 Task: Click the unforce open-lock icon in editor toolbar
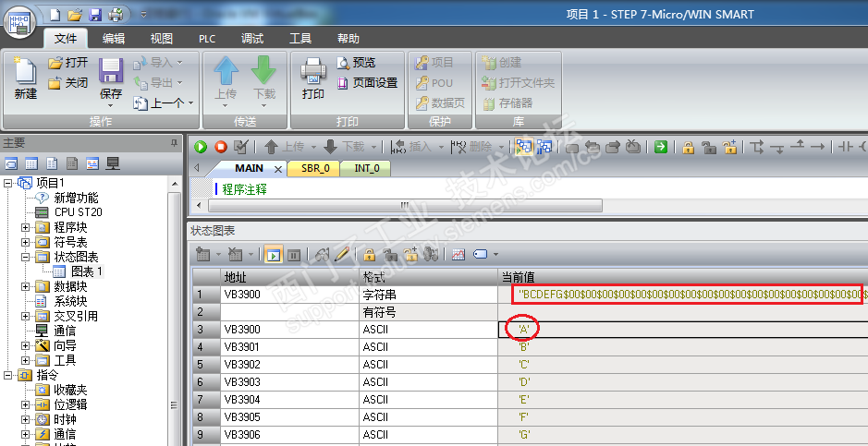pyautogui.click(x=709, y=147)
